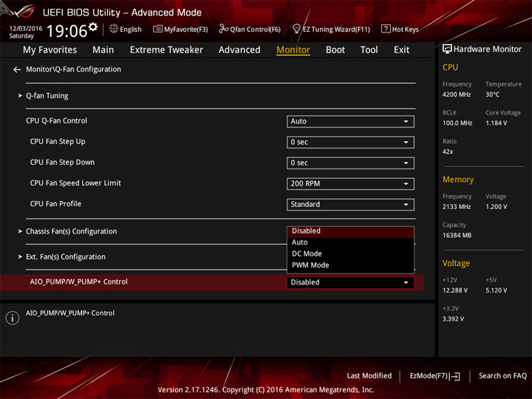
Task: Select Disabled in the open list
Action: point(350,231)
